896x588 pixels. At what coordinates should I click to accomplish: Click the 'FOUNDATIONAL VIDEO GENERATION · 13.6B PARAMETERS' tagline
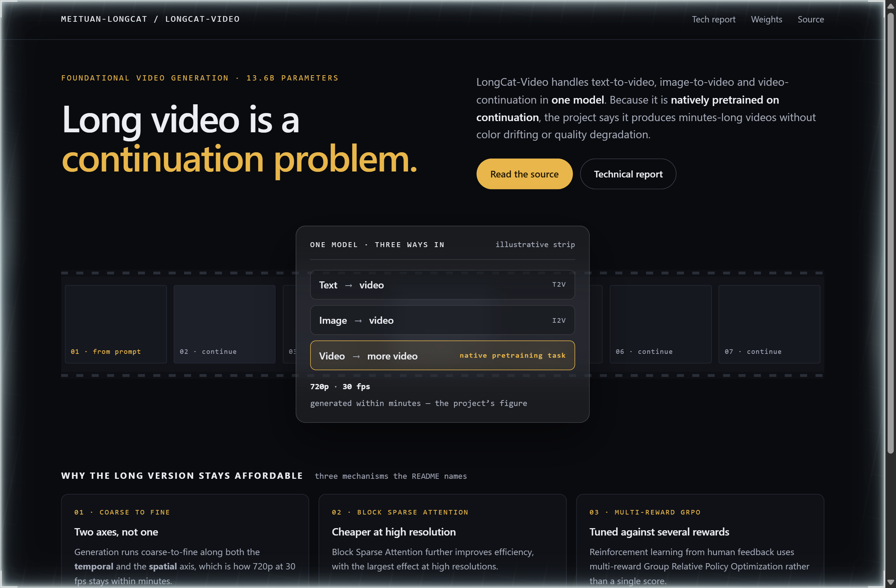(x=199, y=78)
